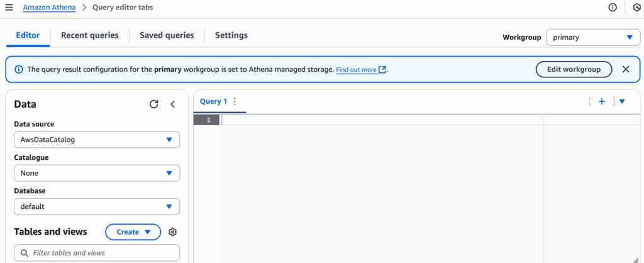Dismiss the workgroup info banner
Image resolution: width=644 pixels, height=263 pixels.
tap(626, 69)
